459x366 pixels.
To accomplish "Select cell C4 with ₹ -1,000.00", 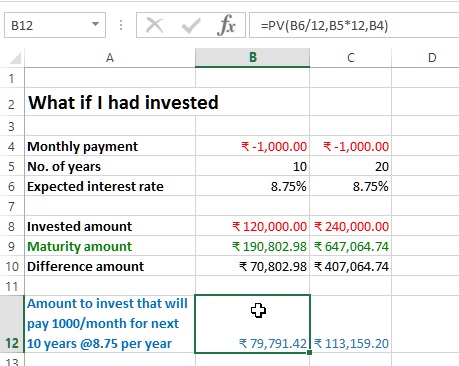I will 351,146.
